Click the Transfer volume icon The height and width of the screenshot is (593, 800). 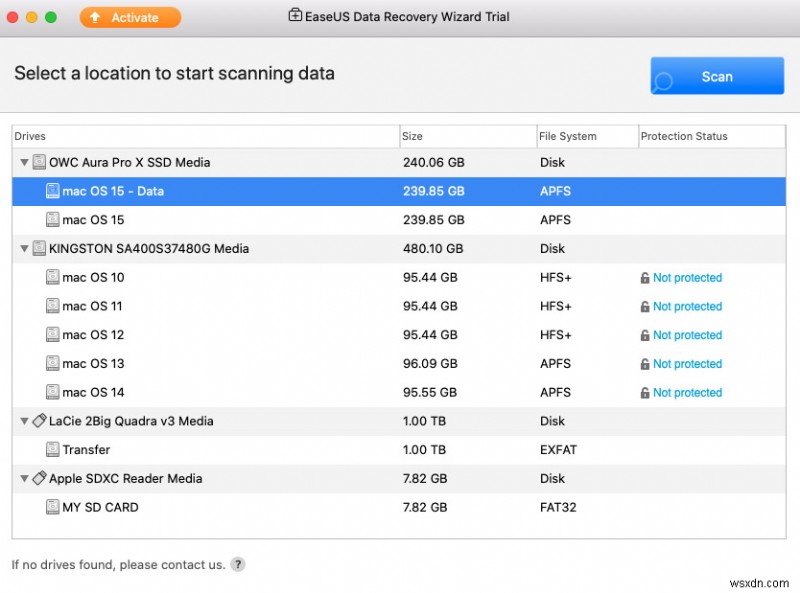(52, 450)
